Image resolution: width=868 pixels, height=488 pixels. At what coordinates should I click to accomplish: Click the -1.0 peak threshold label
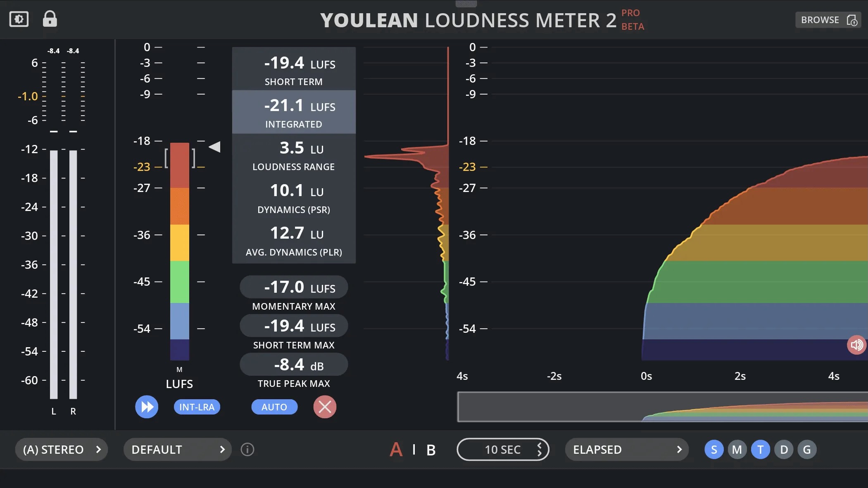click(28, 96)
